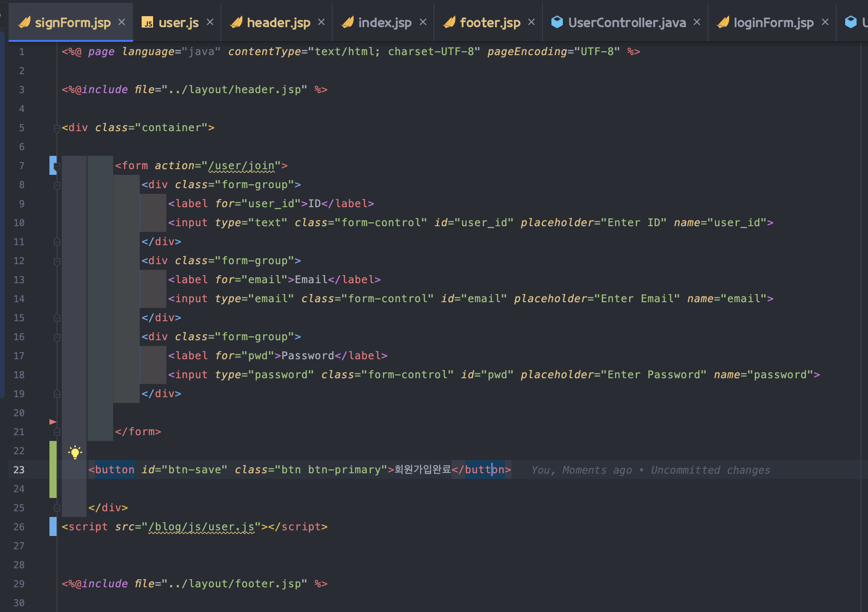
Task: Click the JS file icon on user.js tab
Action: 148,22
